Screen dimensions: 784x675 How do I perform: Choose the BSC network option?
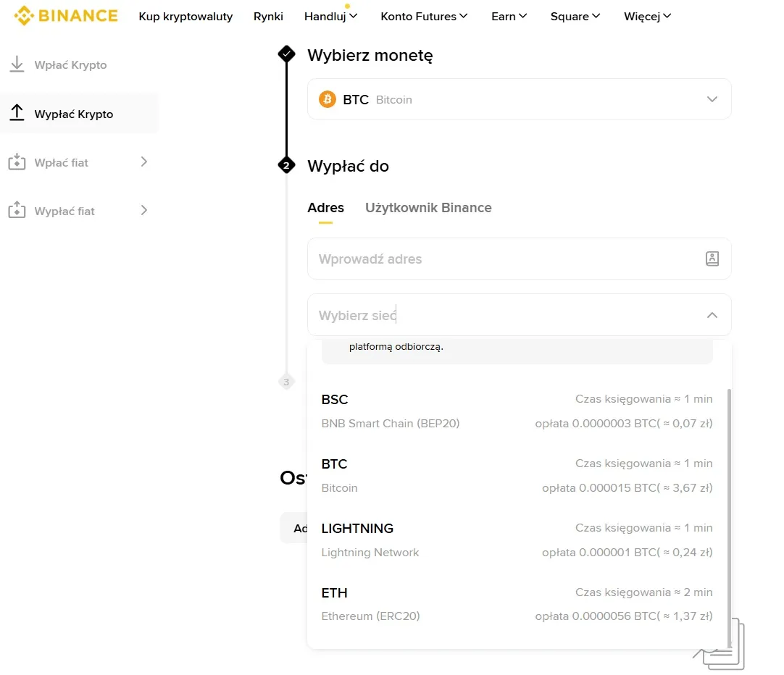(x=517, y=411)
